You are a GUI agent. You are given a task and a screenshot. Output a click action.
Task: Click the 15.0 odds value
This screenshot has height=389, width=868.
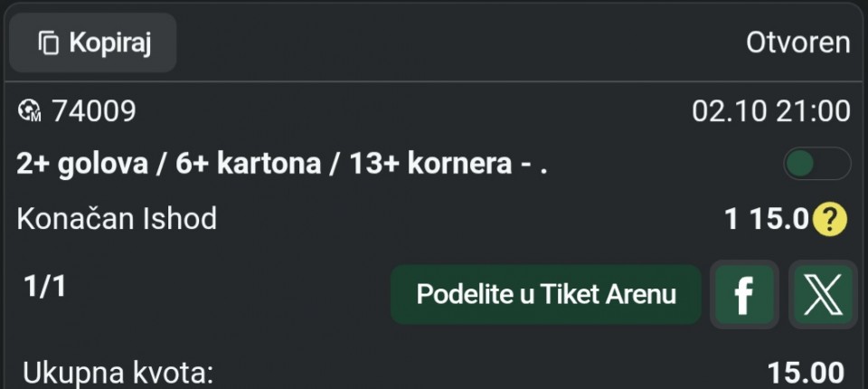777,219
